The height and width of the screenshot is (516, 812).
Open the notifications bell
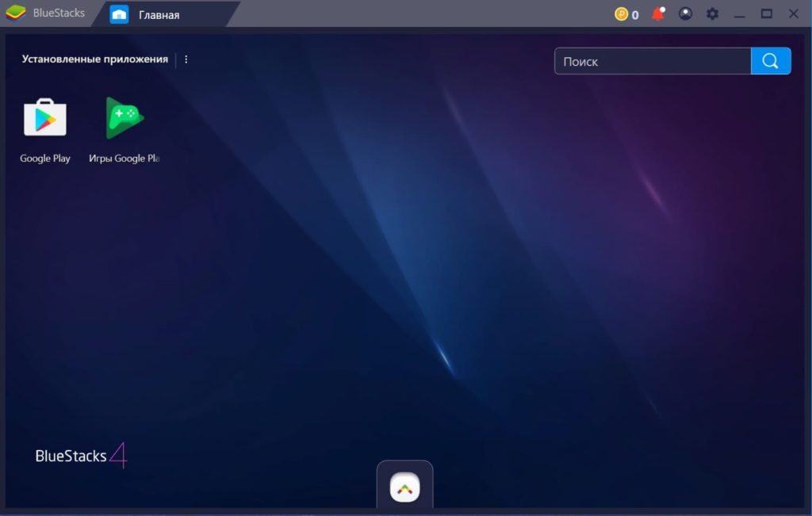[x=657, y=13]
